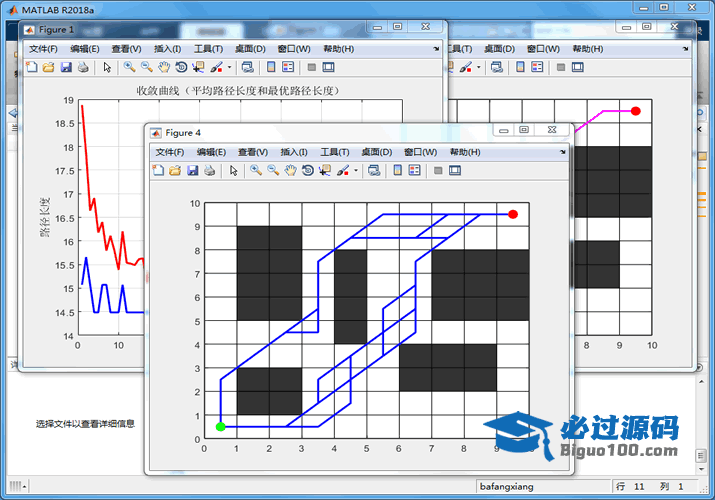Toggle Edit Plot arrow in Figure 4
The width and height of the screenshot is (715, 500).
[x=233, y=171]
